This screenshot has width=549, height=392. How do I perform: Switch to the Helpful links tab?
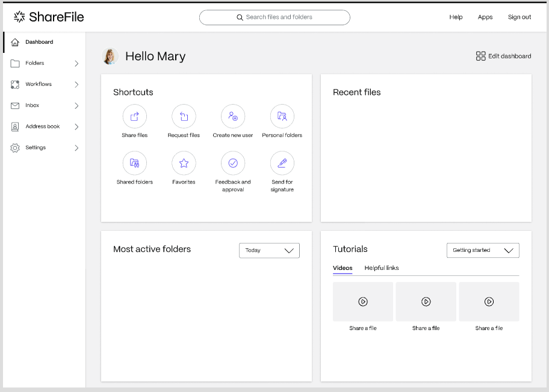[x=382, y=268]
